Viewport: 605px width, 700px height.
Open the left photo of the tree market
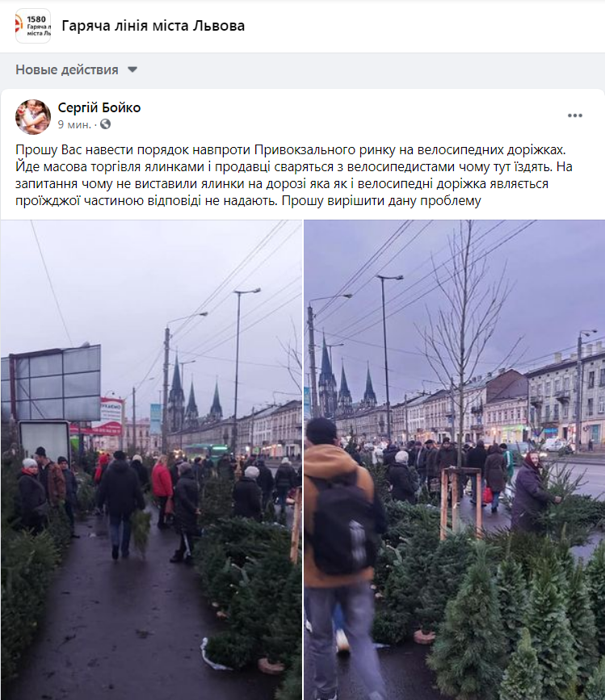(151, 460)
